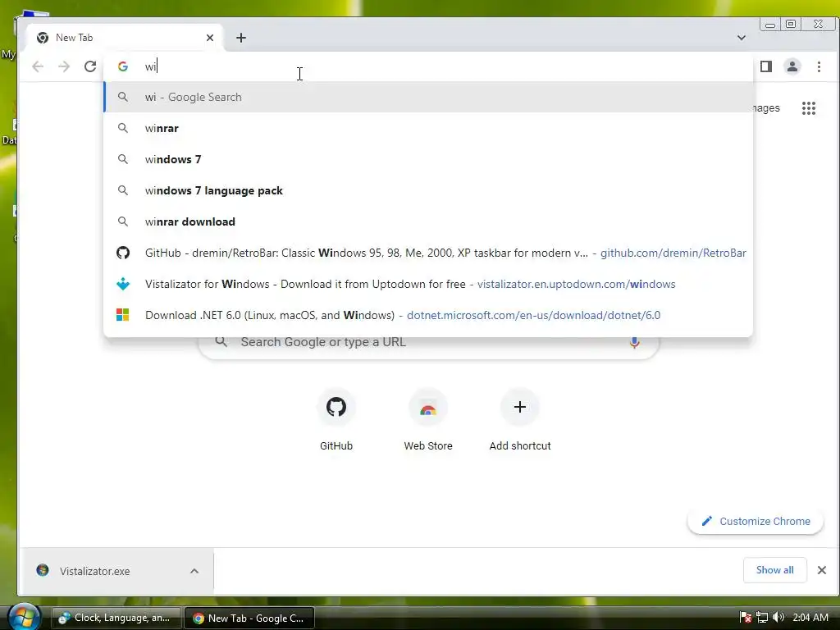The height and width of the screenshot is (630, 840).
Task: Choose the windows 7 language pack suggestion
Action: pyautogui.click(x=428, y=190)
